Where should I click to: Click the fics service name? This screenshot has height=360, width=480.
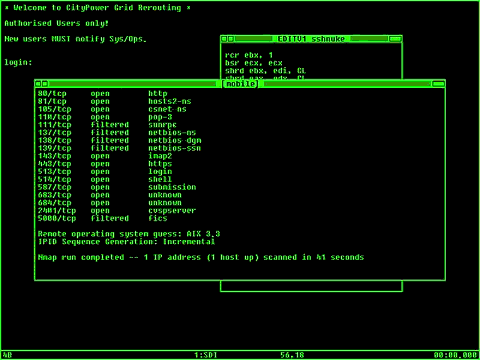tap(158, 218)
